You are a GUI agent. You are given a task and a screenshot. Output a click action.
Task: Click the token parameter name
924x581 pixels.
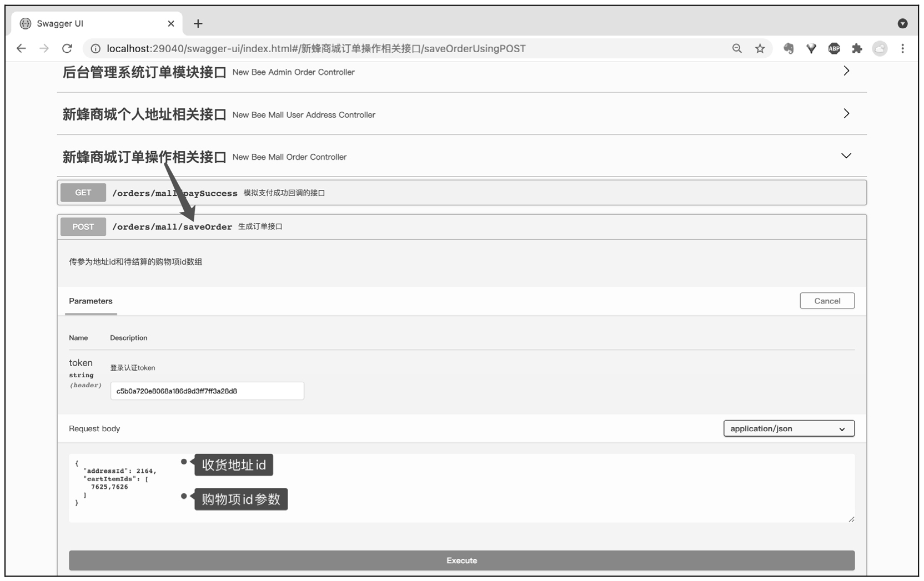81,362
